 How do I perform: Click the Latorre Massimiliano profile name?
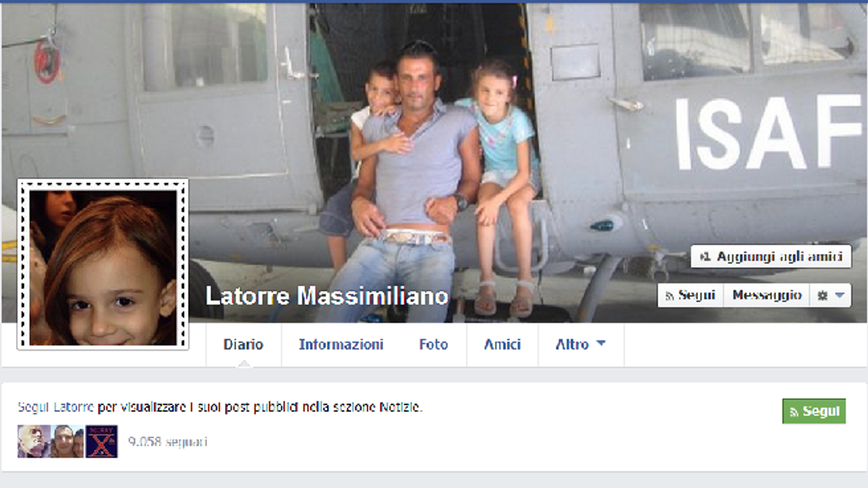327,296
